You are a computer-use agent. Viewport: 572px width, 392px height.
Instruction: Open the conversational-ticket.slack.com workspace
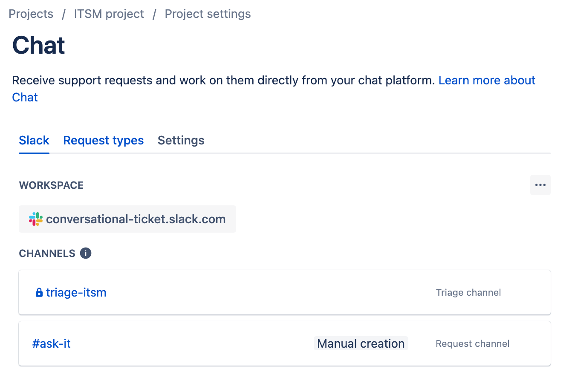(136, 219)
